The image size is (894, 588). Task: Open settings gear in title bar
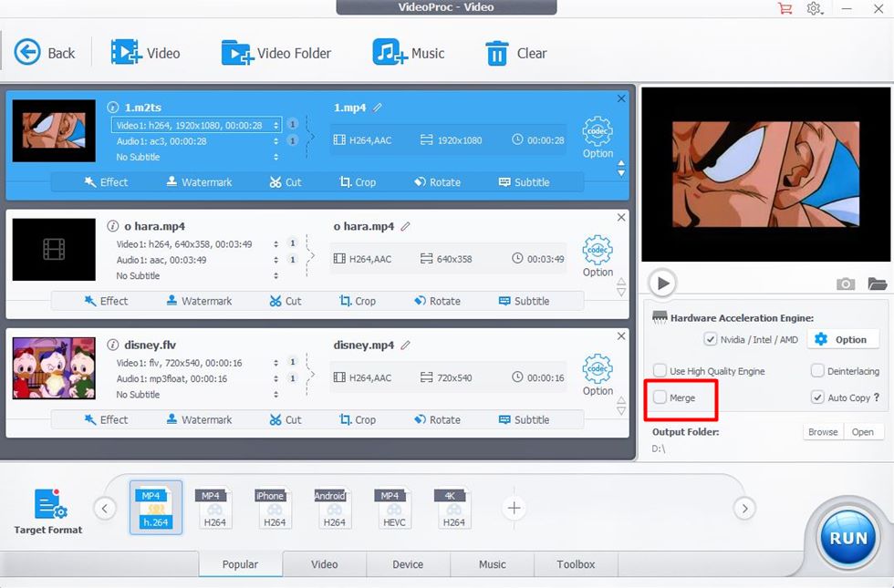point(814,8)
